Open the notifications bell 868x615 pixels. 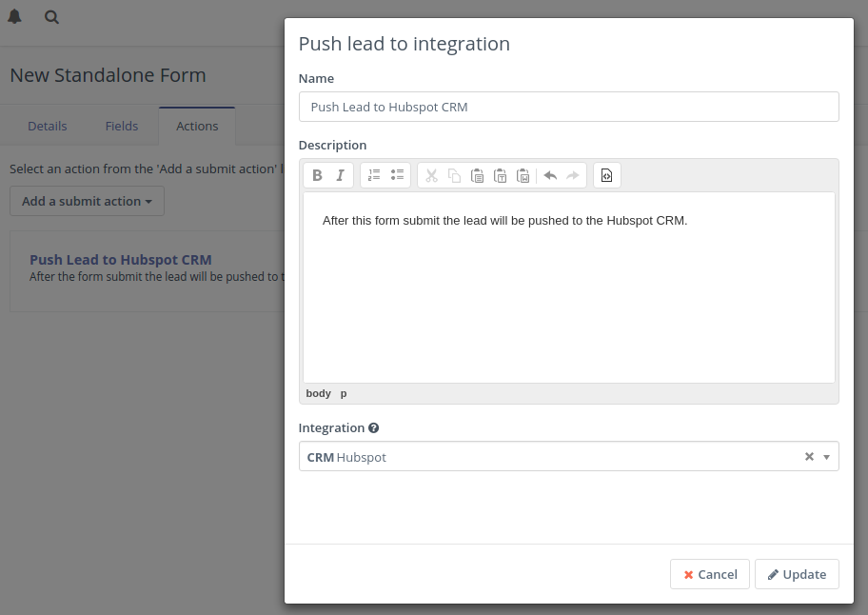click(x=14, y=16)
